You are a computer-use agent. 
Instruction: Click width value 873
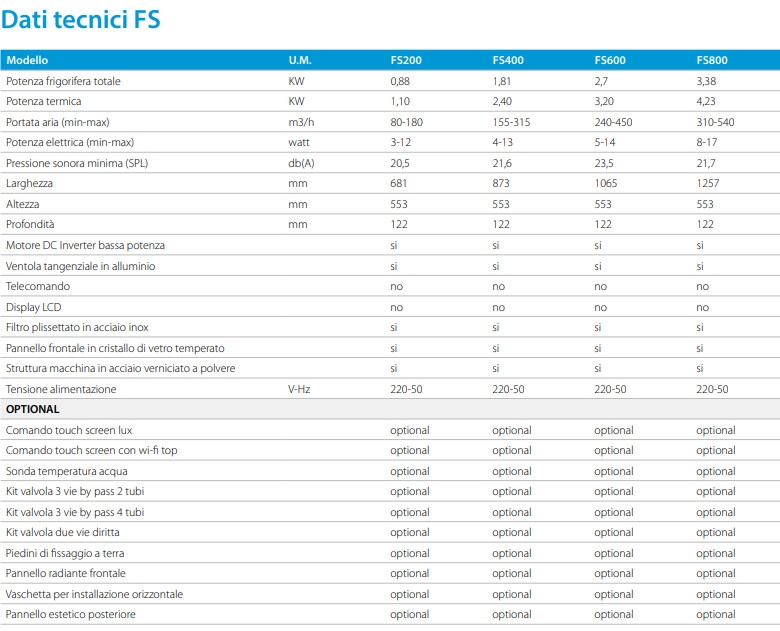(501, 184)
